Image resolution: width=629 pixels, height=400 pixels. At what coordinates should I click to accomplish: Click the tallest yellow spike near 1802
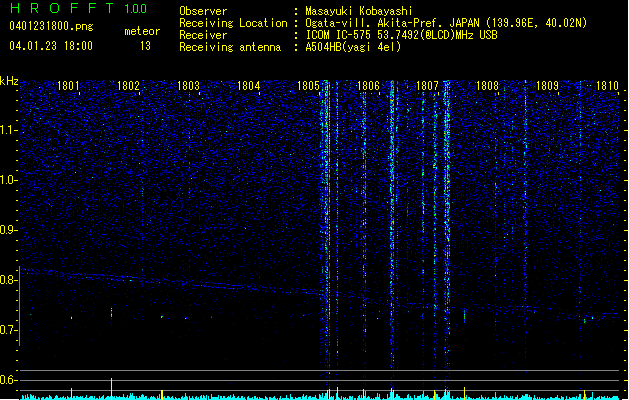[112, 388]
